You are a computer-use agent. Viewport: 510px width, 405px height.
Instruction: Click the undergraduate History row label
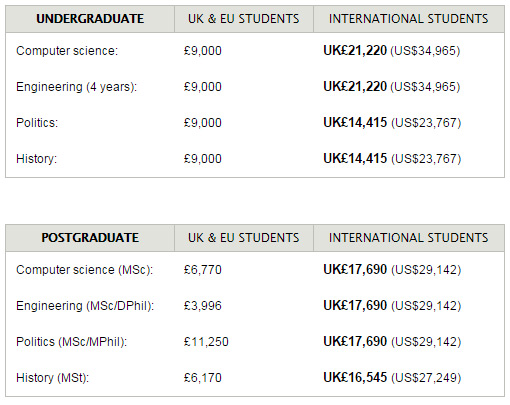click(x=37, y=159)
